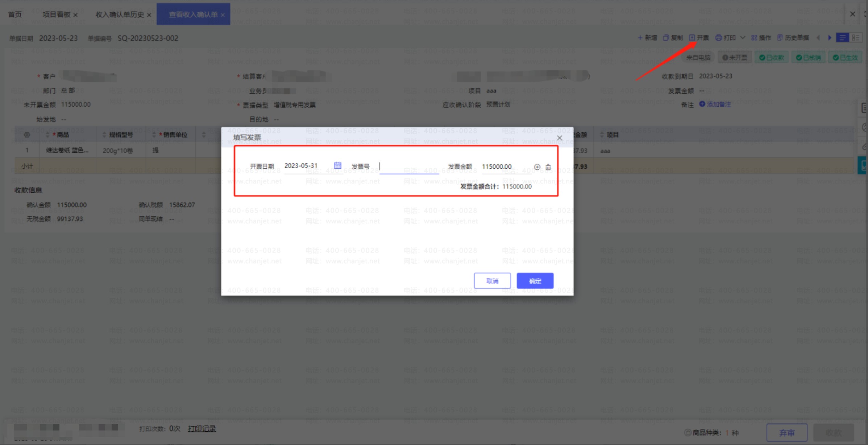
Task: Click the 确定 confirm button
Action: 535,281
